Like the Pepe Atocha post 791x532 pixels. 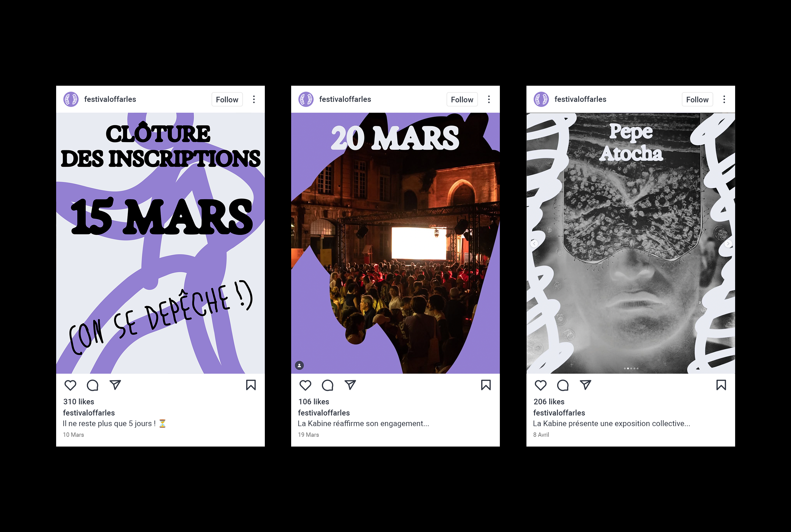(x=541, y=385)
